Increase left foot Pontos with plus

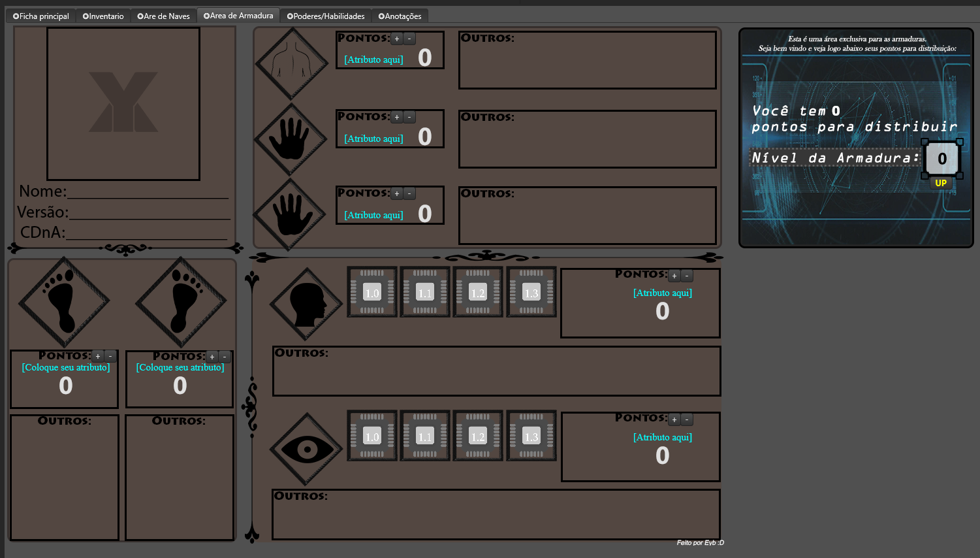click(98, 357)
